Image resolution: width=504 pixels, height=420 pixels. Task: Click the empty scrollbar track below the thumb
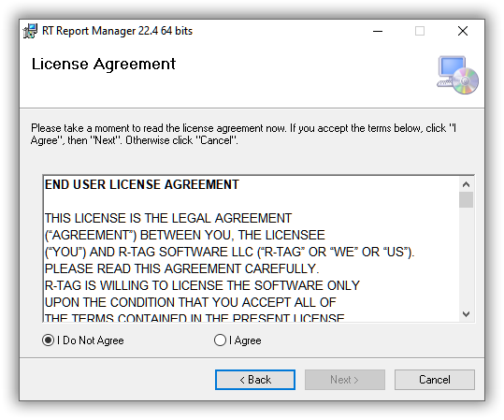tap(466, 257)
